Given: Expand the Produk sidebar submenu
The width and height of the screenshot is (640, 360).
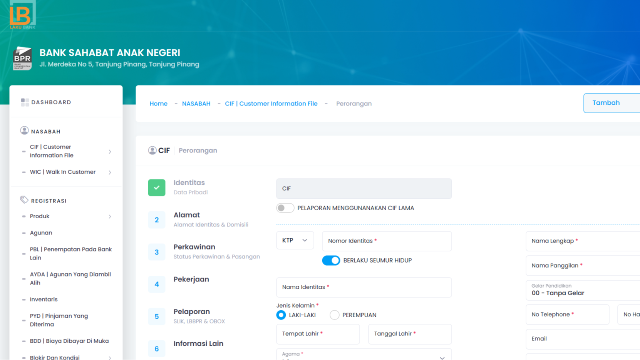Looking at the screenshot, I should point(67,216).
